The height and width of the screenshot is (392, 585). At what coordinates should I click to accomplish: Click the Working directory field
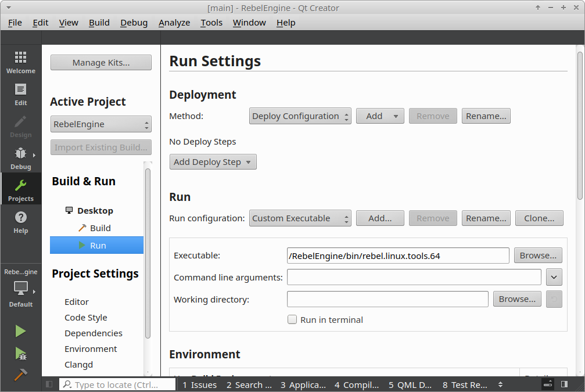tap(387, 299)
